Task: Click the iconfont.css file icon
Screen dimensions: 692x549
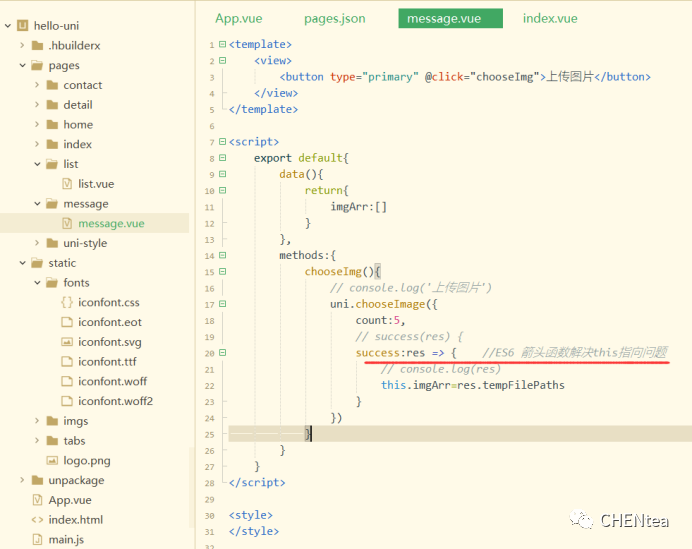Action: [67, 302]
